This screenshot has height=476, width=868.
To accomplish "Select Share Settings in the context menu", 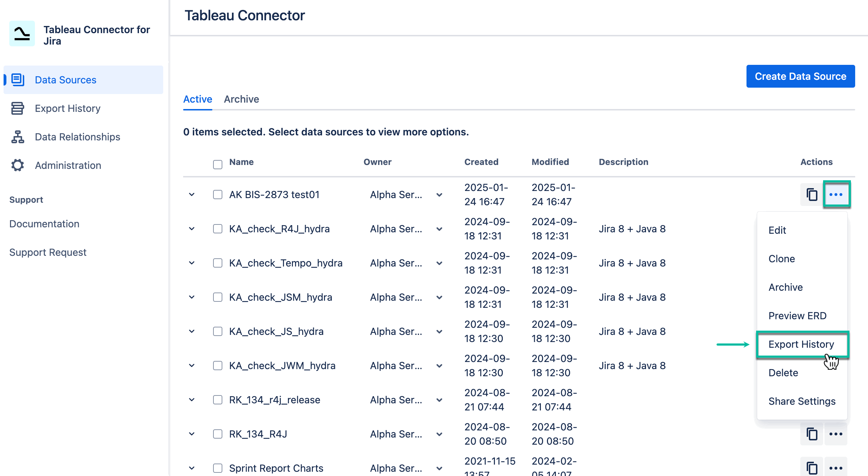I will coord(802,401).
